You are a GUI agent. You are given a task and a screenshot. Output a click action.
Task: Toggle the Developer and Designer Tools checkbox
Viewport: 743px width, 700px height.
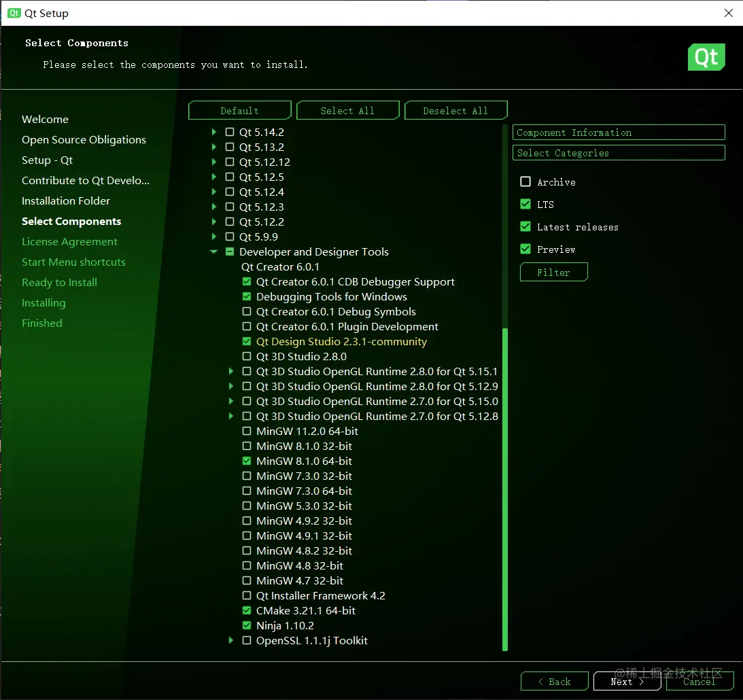tap(230, 251)
